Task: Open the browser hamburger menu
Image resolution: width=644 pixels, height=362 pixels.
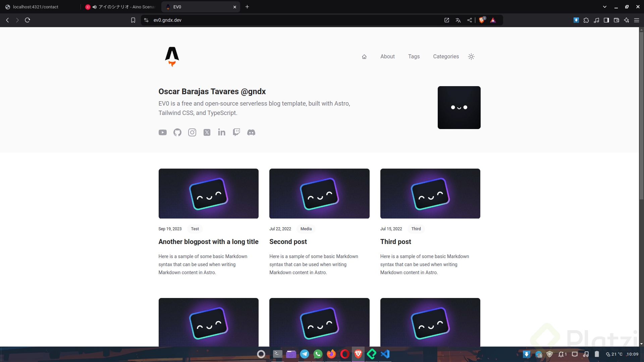Action: coord(637,20)
